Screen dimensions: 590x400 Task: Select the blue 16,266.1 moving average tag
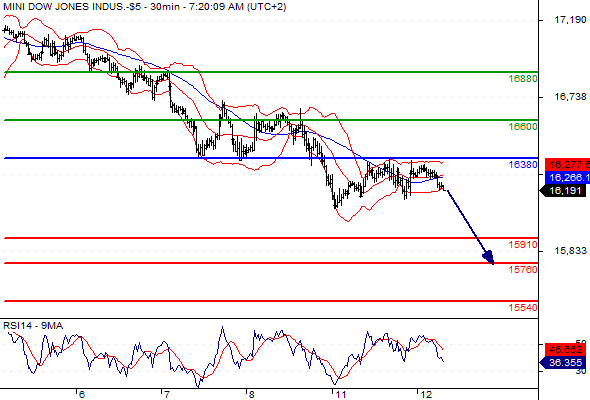pos(567,177)
